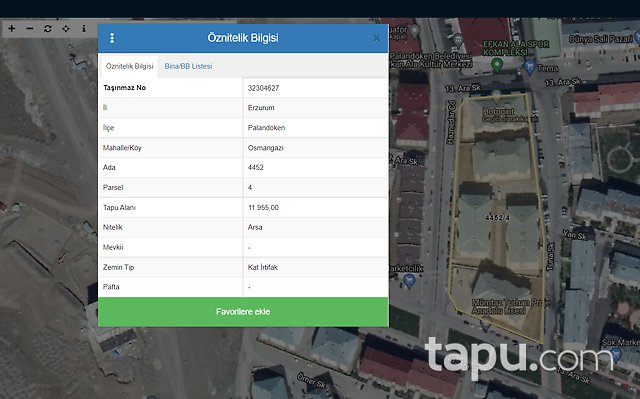Click the Favorilere ekle button
640x399 pixels.
pos(243,312)
